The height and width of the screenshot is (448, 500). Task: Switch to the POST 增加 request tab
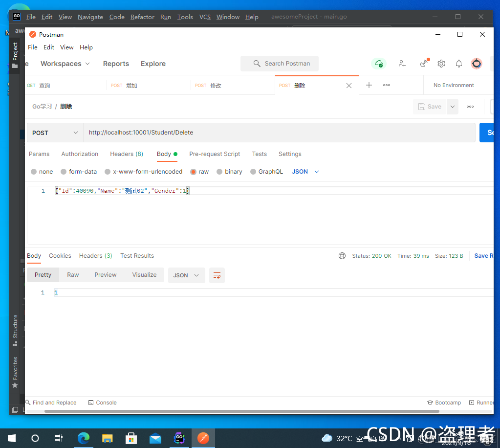[x=149, y=86]
